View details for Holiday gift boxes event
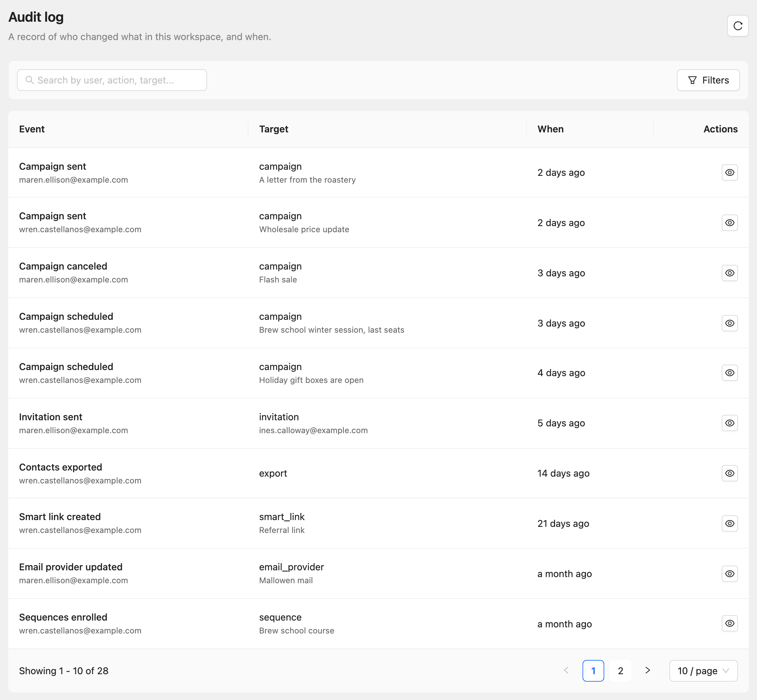The width and height of the screenshot is (757, 700). click(730, 373)
